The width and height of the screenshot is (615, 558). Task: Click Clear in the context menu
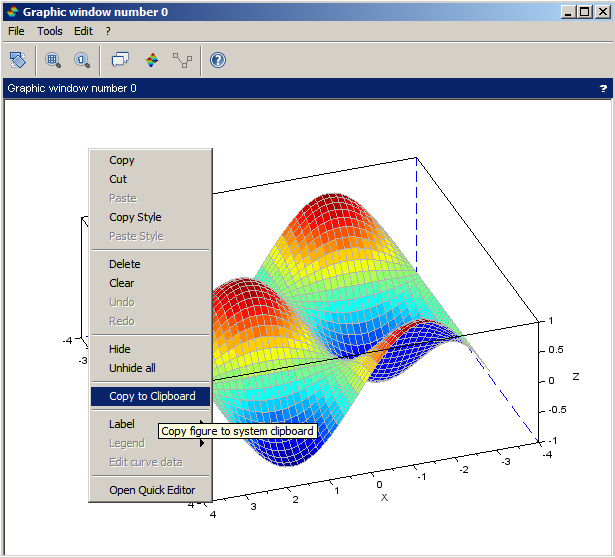(121, 283)
